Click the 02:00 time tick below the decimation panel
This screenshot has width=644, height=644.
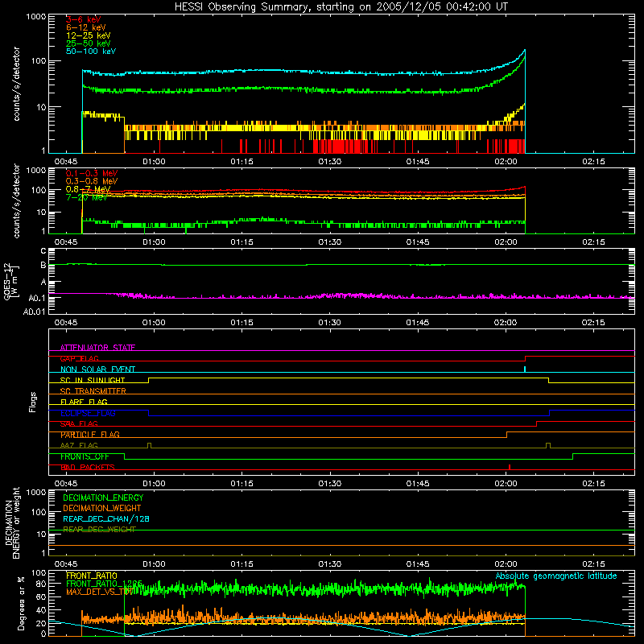[506, 564]
